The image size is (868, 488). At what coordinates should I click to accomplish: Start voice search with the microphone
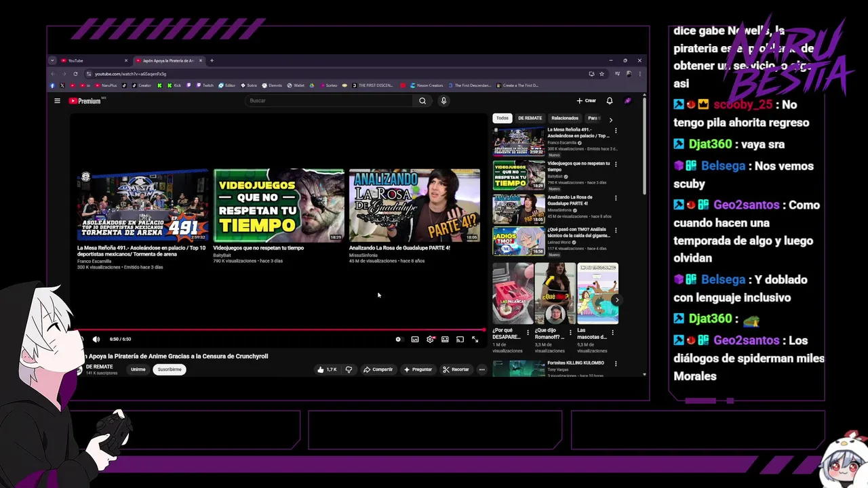[443, 101]
